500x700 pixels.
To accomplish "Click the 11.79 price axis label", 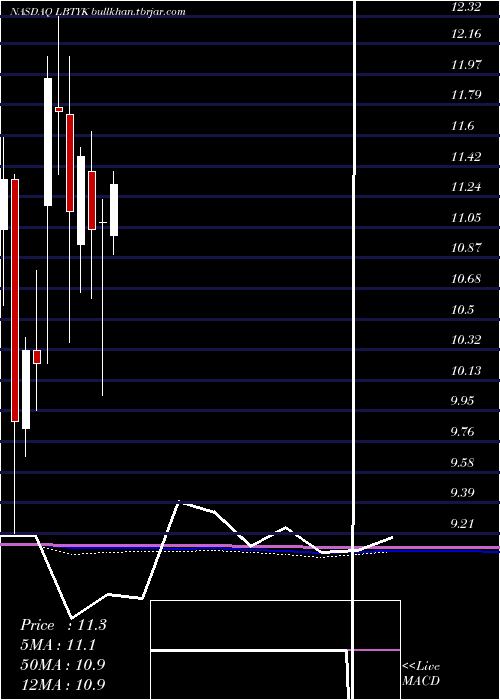I will (x=466, y=95).
